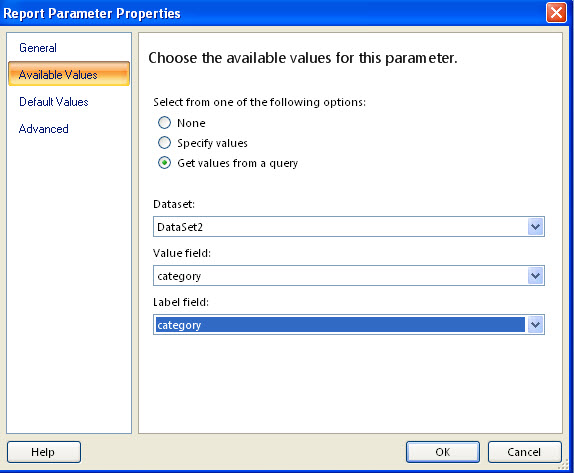Expand the Label field dropdown arrow
The width and height of the screenshot is (574, 473).
pyautogui.click(x=536, y=324)
